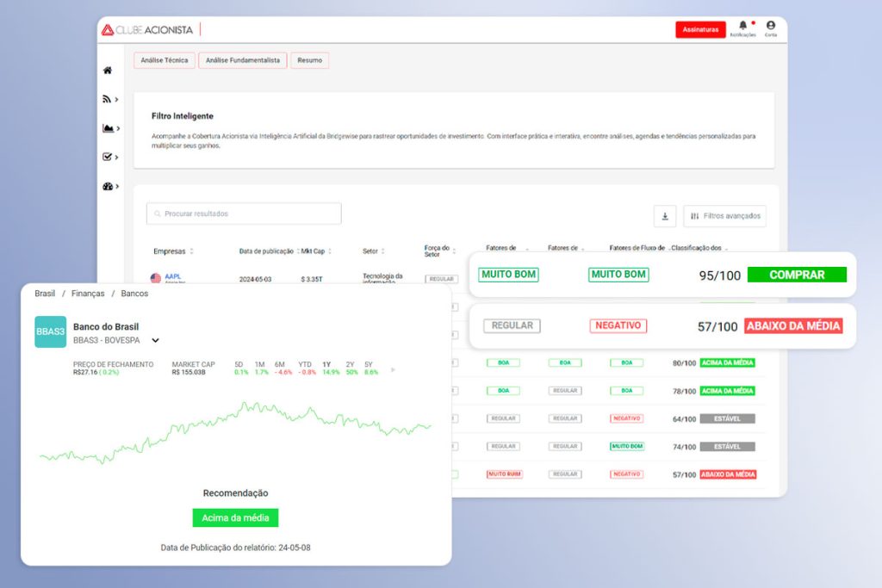Open the dashboard gauge icon in the sidebar
The width and height of the screenshot is (882, 588).
point(108,186)
